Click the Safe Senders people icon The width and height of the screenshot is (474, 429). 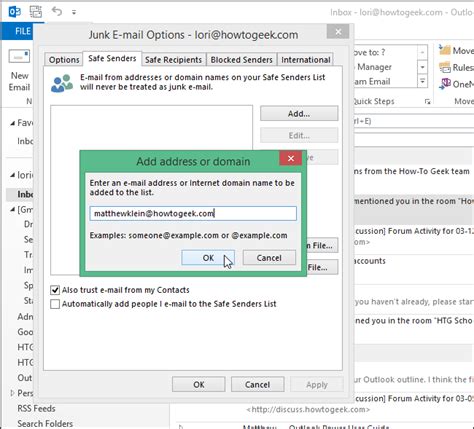[x=62, y=83]
